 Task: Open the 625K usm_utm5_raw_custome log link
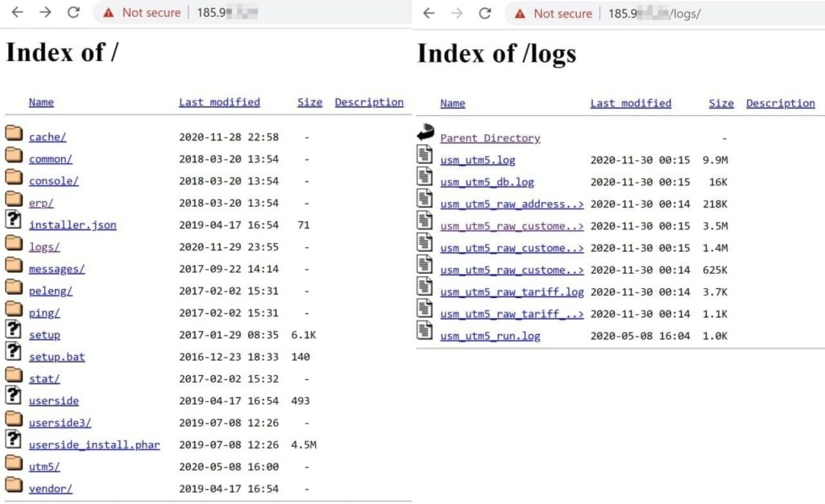[512, 271]
